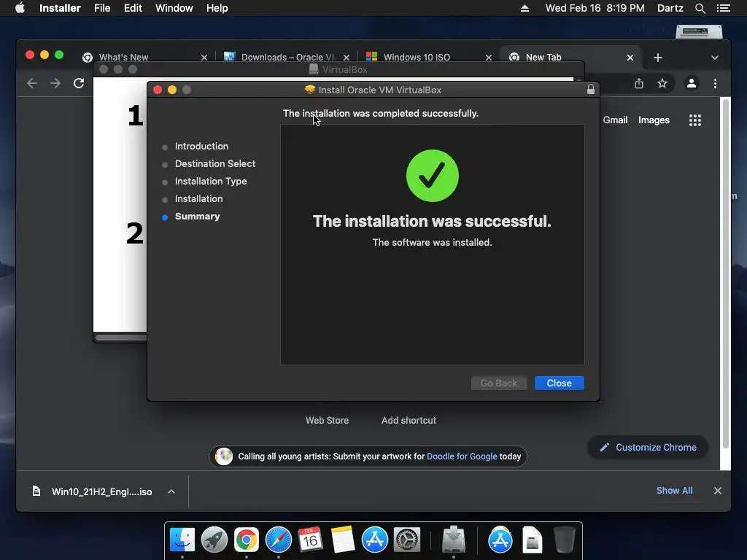Open the Help menu
The image size is (747, 560).
click(217, 8)
